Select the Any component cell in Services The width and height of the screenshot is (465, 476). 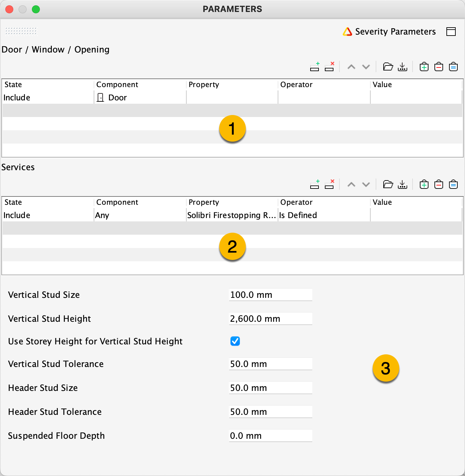tap(140, 215)
